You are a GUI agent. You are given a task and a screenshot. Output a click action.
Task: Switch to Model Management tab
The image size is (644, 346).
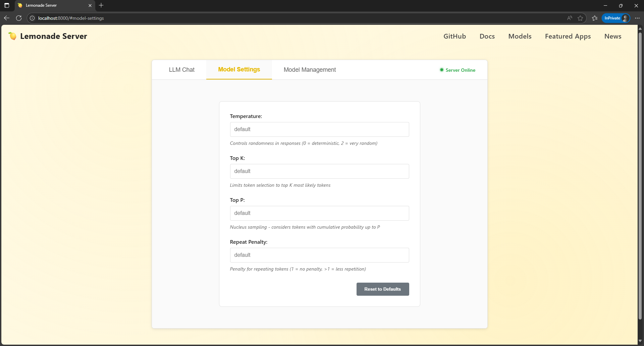(x=310, y=70)
